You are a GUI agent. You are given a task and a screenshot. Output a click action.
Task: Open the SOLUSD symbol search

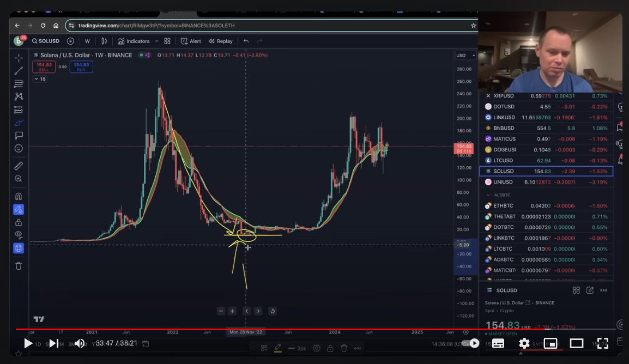point(46,41)
